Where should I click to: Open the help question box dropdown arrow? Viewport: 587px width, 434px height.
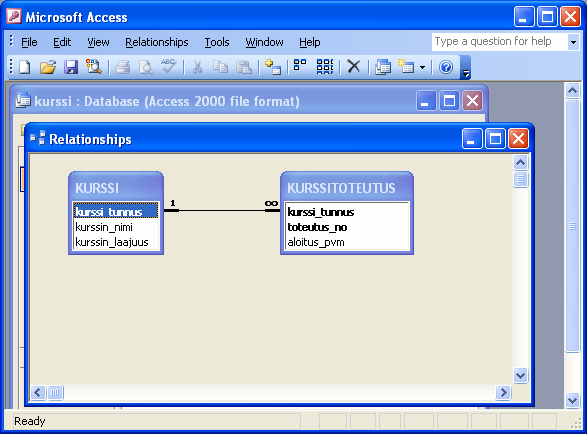(573, 42)
